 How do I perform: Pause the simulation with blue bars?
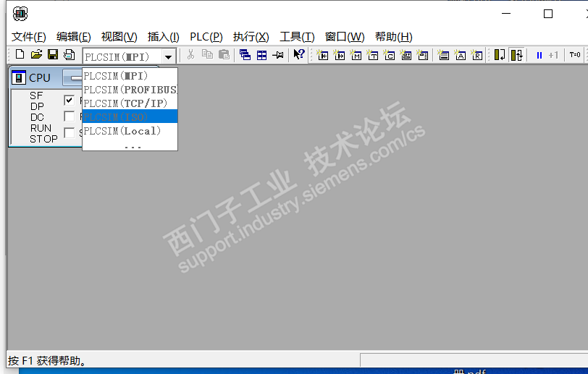point(539,56)
